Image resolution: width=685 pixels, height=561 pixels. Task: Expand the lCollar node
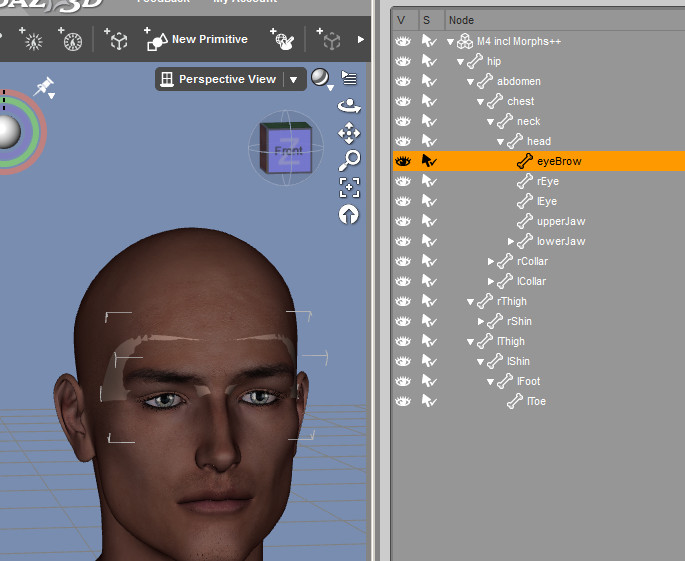point(490,281)
